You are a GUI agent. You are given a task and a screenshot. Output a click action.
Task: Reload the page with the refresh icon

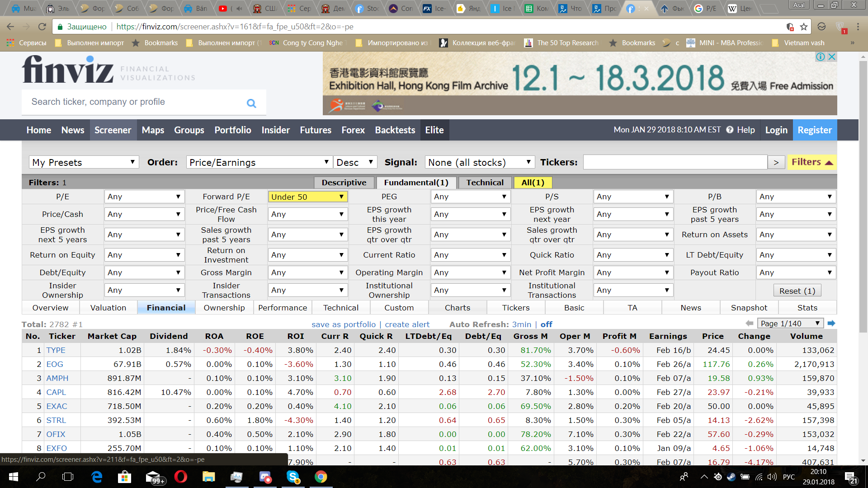click(42, 27)
